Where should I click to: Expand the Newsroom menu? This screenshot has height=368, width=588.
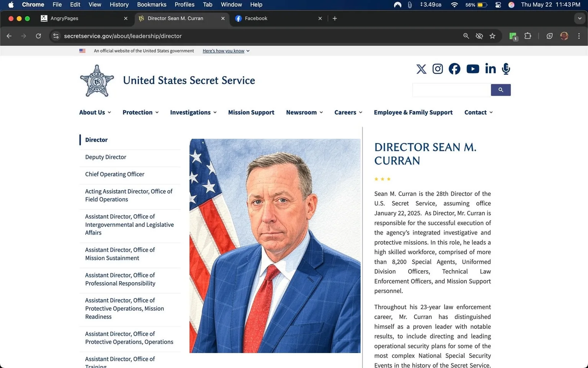click(304, 112)
